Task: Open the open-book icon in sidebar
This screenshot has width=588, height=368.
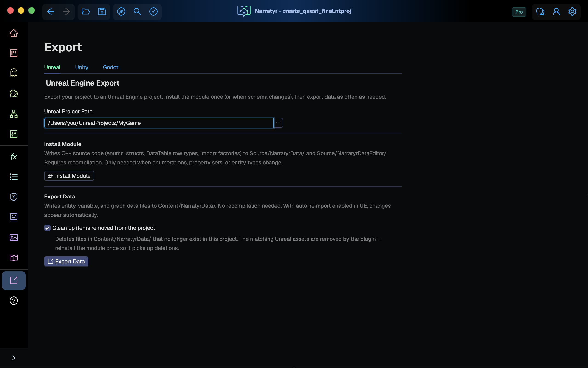Action: (14, 258)
